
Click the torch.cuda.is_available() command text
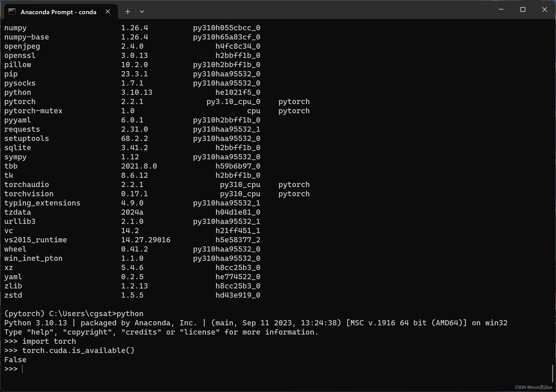point(78,350)
